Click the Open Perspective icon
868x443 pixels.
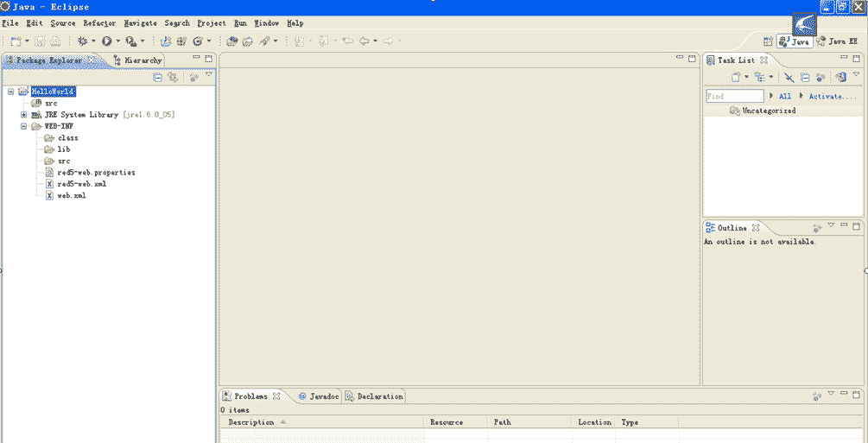coord(768,41)
